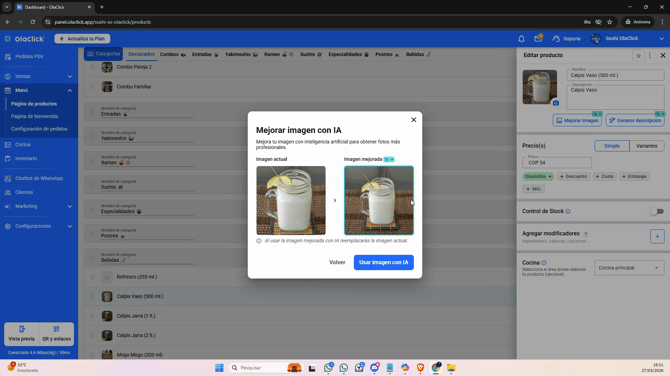Open Página de productos
The height and width of the screenshot is (376, 670).
(x=34, y=104)
